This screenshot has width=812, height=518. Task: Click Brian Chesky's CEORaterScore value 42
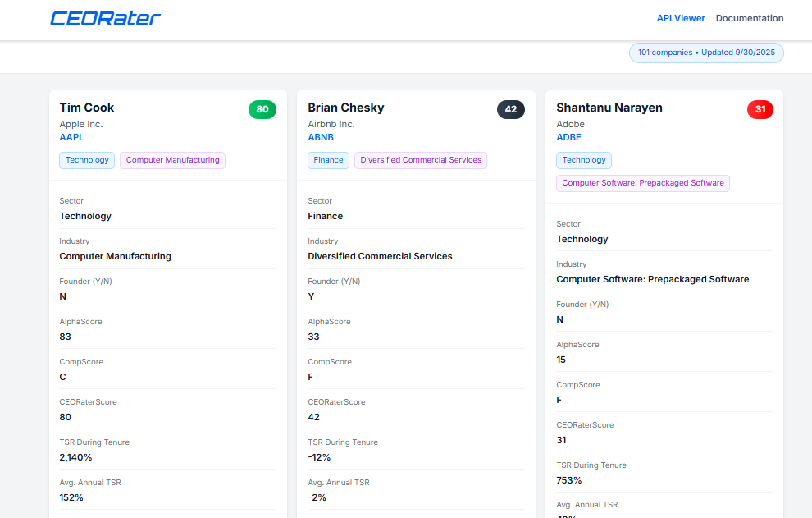[314, 417]
